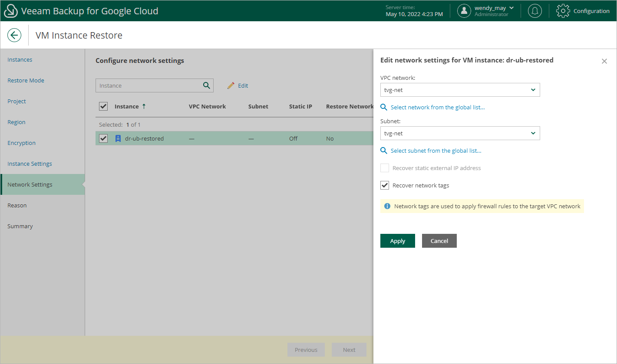Click the user avatar icon
The width and height of the screenshot is (617, 364).
[x=464, y=11]
